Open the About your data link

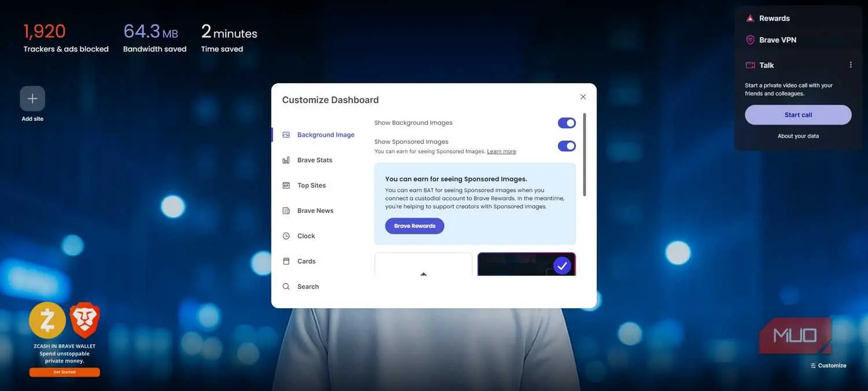coord(798,136)
